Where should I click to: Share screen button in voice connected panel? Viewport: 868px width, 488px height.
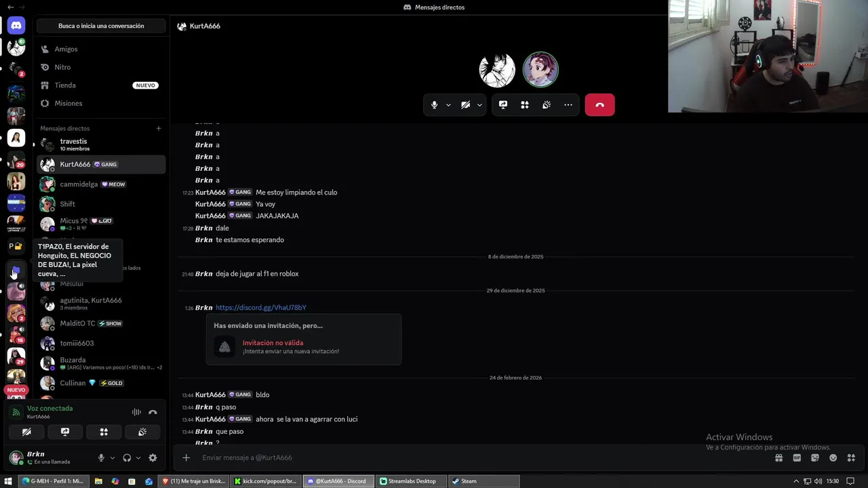tap(65, 432)
